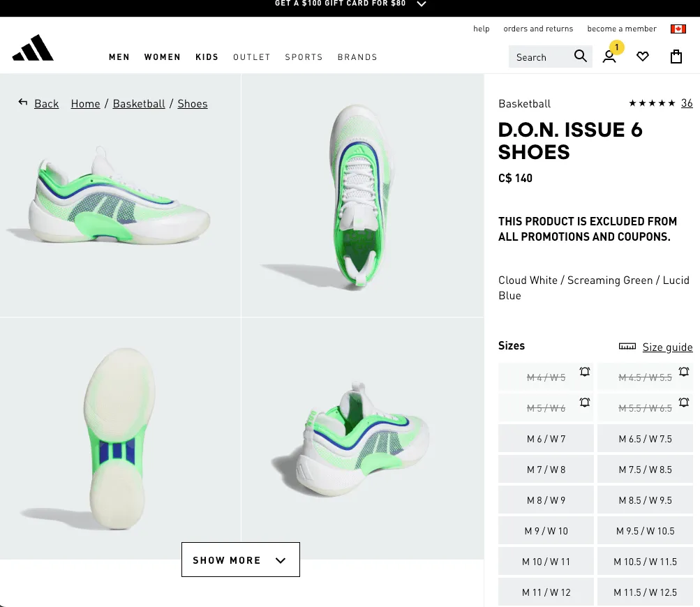
Task: Enable restock alert bell for size M 5.5 / W 6.5
Action: 683,403
